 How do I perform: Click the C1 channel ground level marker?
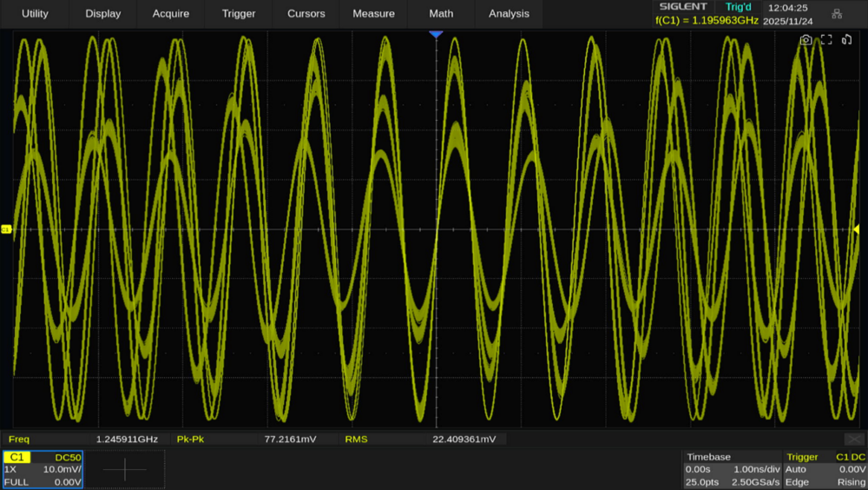[6, 229]
